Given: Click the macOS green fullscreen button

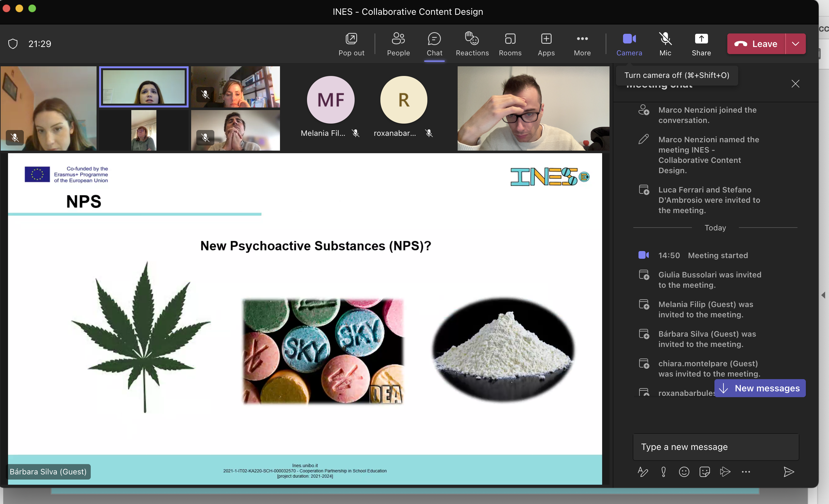Looking at the screenshot, I should tap(32, 8).
